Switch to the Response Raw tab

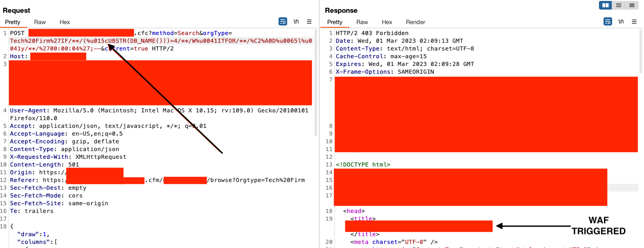(362, 22)
